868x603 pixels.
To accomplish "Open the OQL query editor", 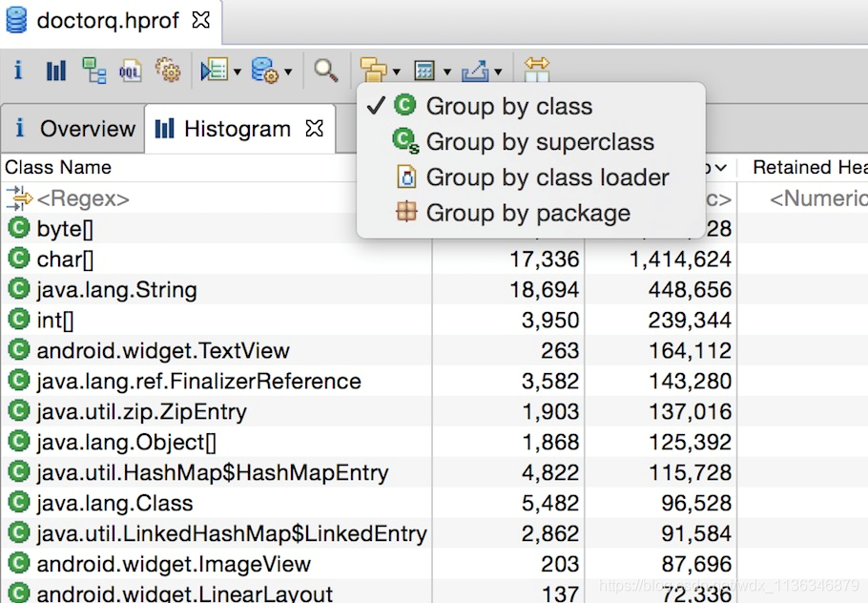I will pyautogui.click(x=131, y=70).
